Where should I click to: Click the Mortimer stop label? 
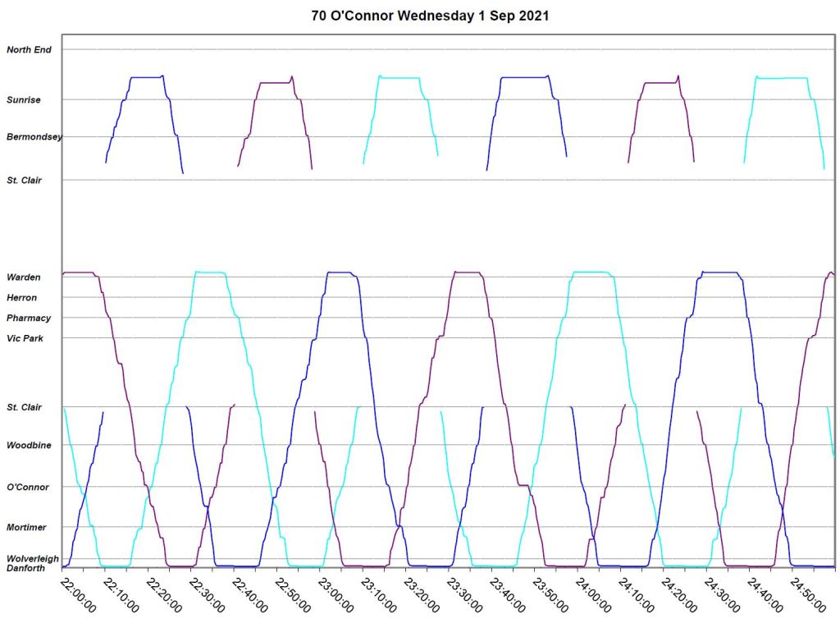click(27, 528)
